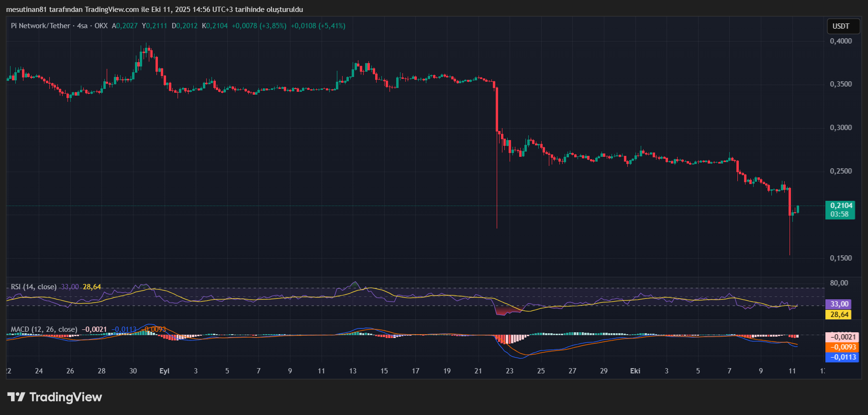Click the OKX exchange label

coord(101,26)
